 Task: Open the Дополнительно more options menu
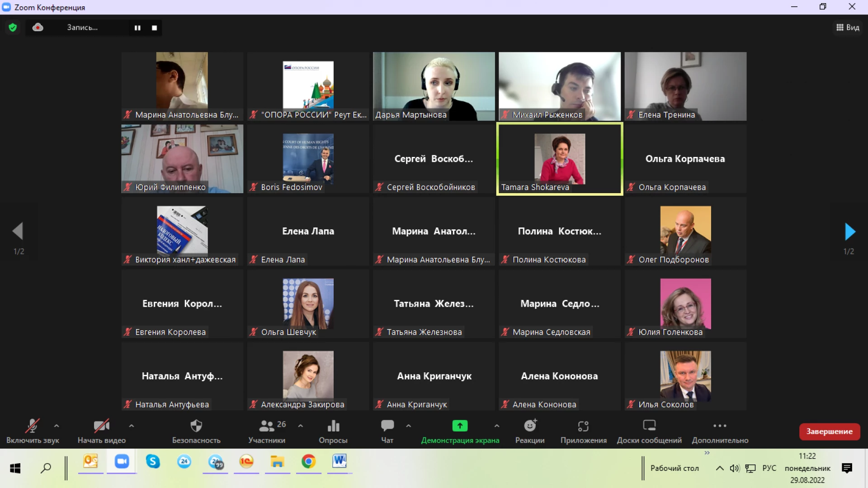(720, 426)
